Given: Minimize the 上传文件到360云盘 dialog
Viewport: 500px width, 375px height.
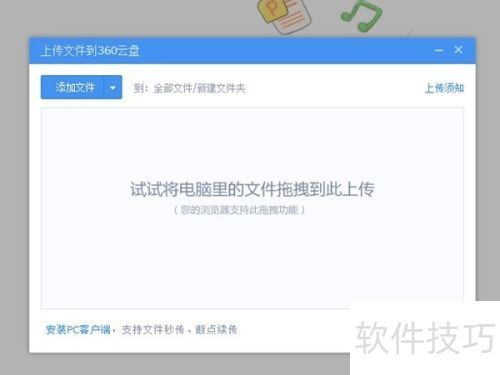Looking at the screenshot, I should point(439,51).
